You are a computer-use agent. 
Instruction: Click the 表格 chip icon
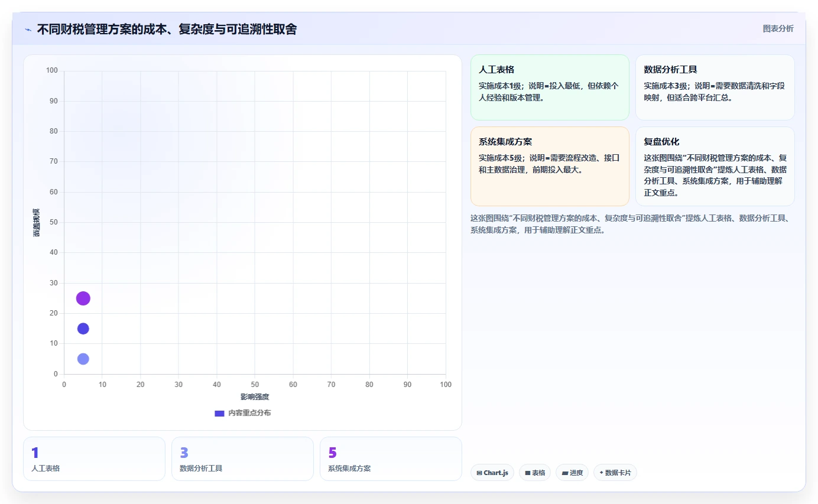(x=528, y=473)
